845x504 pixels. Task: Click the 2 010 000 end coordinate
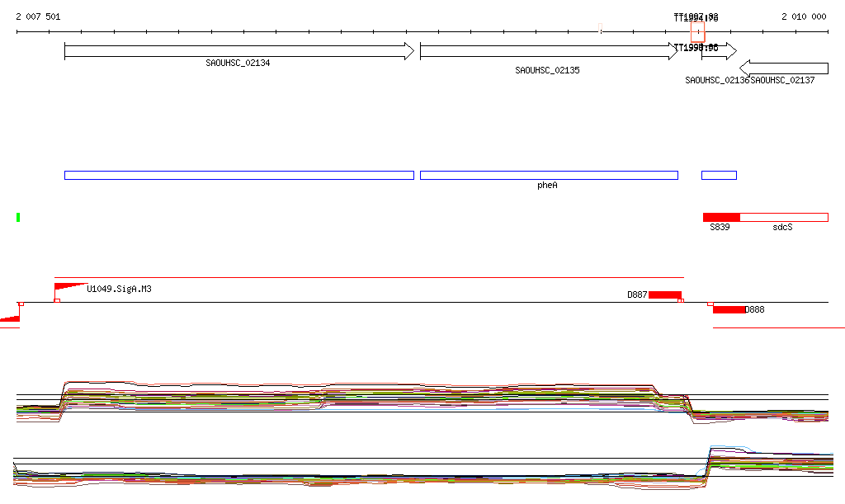point(804,16)
